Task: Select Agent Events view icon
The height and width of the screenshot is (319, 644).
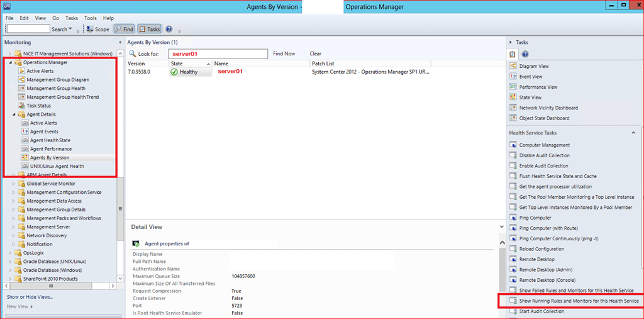Action: coord(25,132)
